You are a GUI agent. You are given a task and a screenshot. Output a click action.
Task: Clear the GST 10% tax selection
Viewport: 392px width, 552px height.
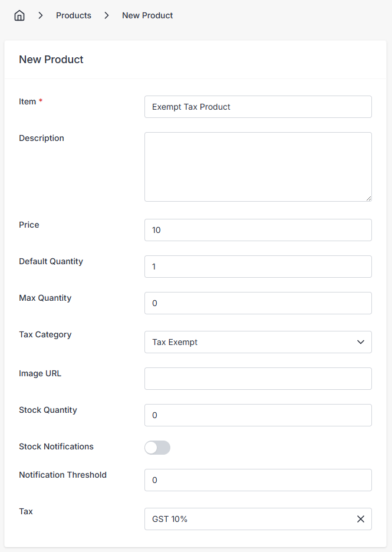click(361, 519)
